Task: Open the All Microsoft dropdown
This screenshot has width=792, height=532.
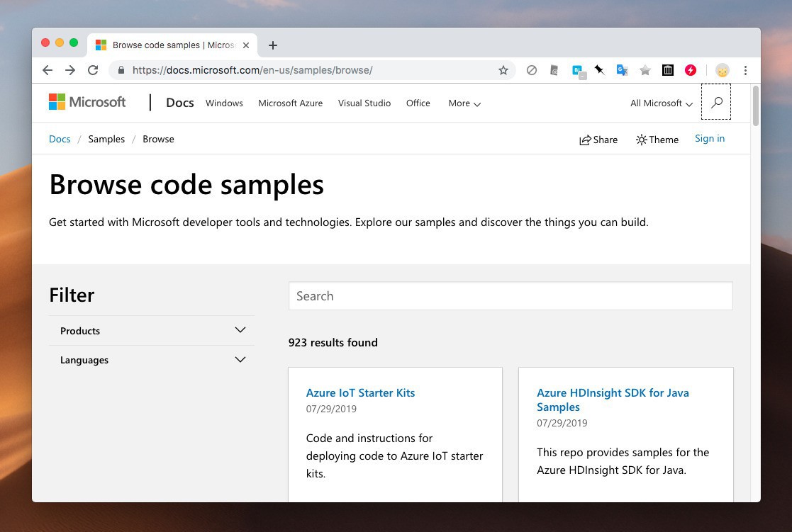Action: click(x=661, y=103)
